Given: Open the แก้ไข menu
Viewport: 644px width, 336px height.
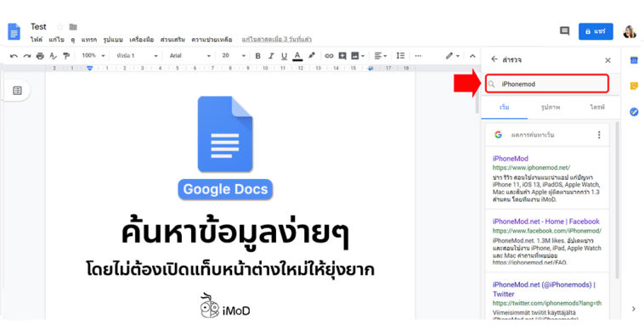Looking at the screenshot, I should click(56, 40).
